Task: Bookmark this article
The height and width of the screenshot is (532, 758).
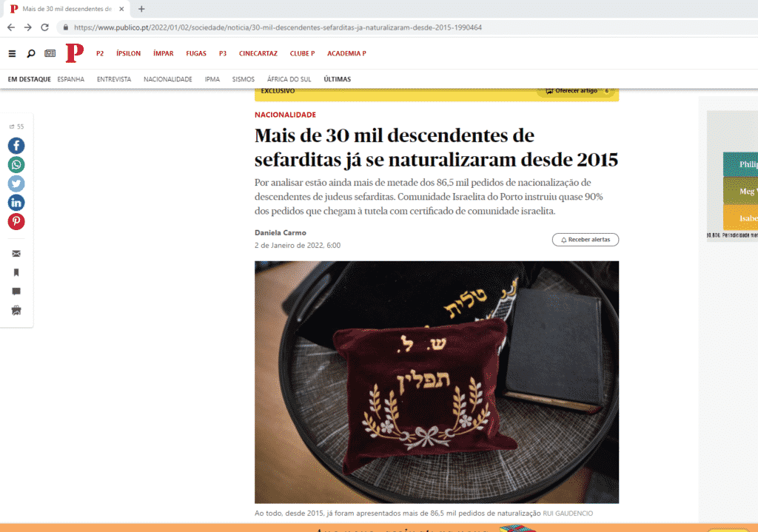Action: 16,272
